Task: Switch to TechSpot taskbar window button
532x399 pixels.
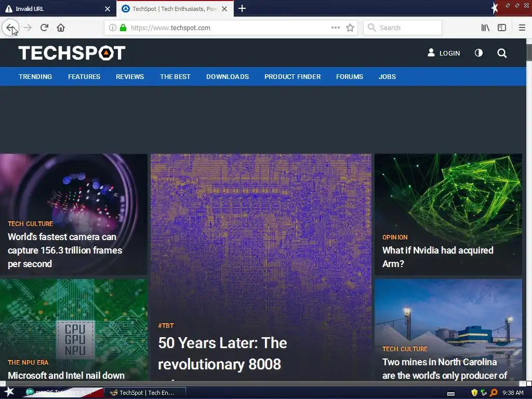Action: tap(144, 393)
